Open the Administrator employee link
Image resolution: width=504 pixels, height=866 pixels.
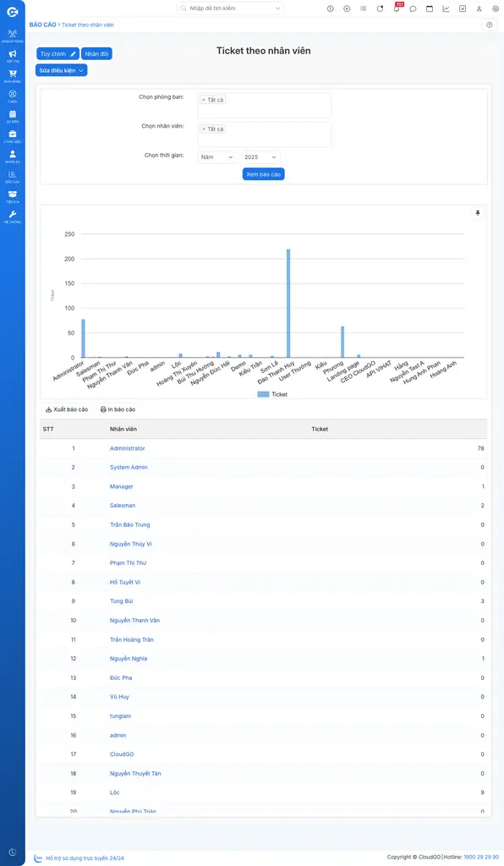tap(127, 448)
